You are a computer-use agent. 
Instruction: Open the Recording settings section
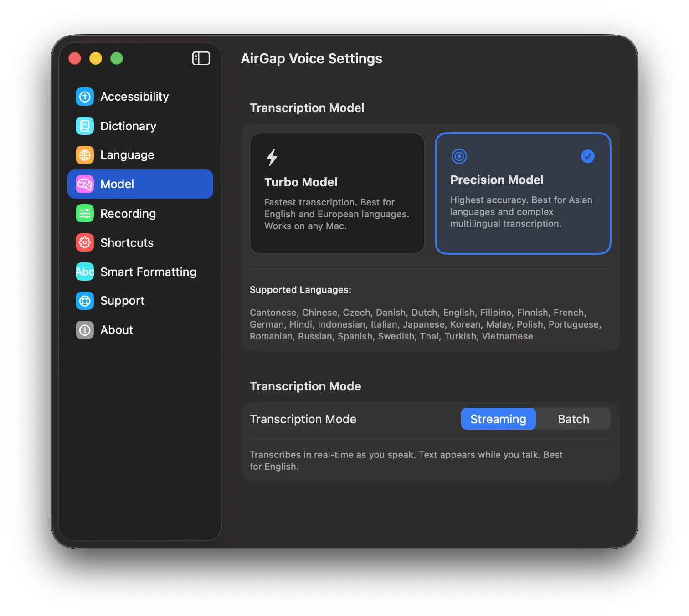140,213
